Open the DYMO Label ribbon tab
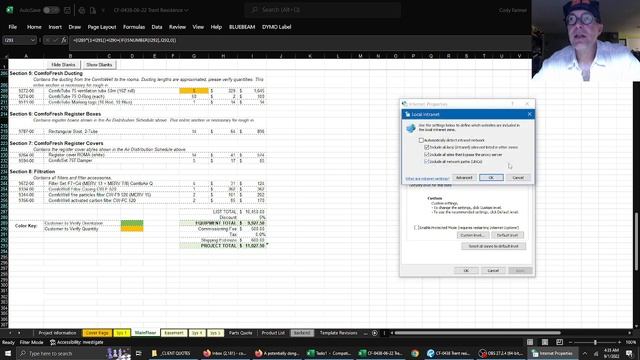This screenshot has width=640, height=360. point(277,27)
